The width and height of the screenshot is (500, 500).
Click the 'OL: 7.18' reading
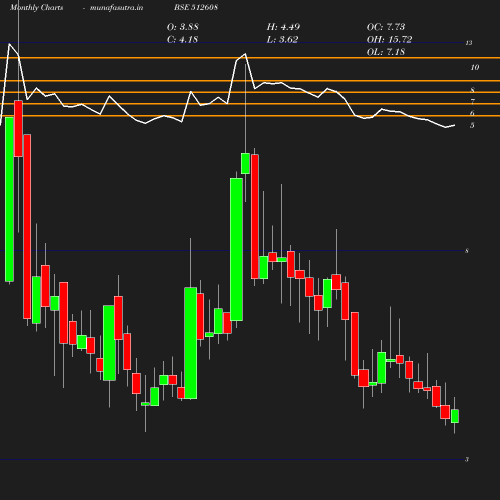pos(386,52)
